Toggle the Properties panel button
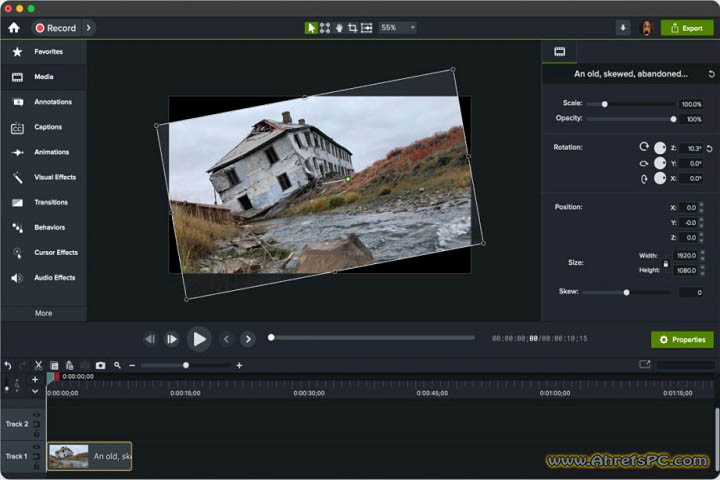This screenshot has width=720, height=480. click(x=682, y=339)
